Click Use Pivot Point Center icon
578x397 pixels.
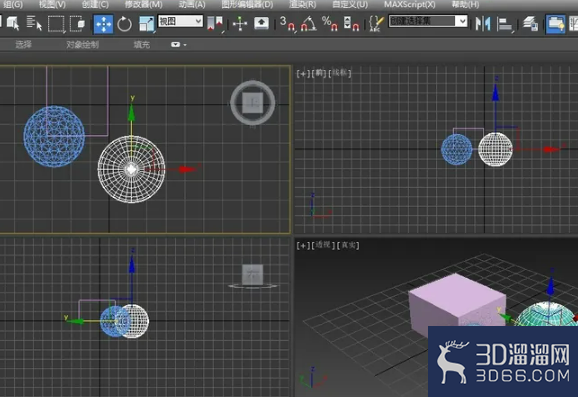click(215, 24)
